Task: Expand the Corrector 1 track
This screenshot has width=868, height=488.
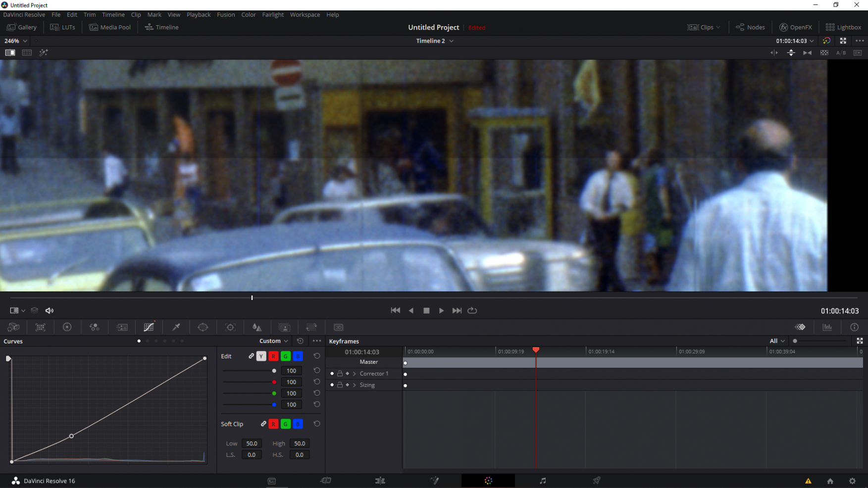Action: tap(355, 374)
